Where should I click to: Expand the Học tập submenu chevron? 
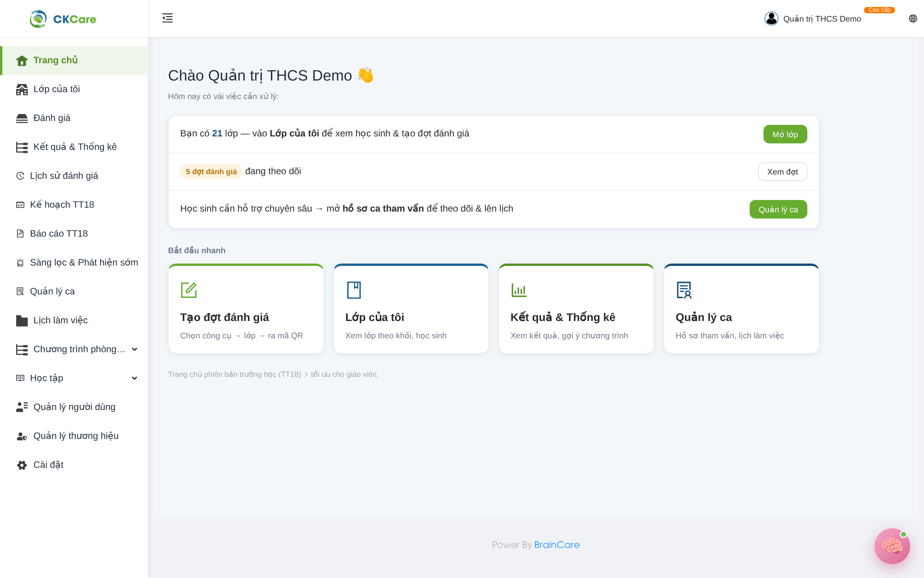(134, 378)
